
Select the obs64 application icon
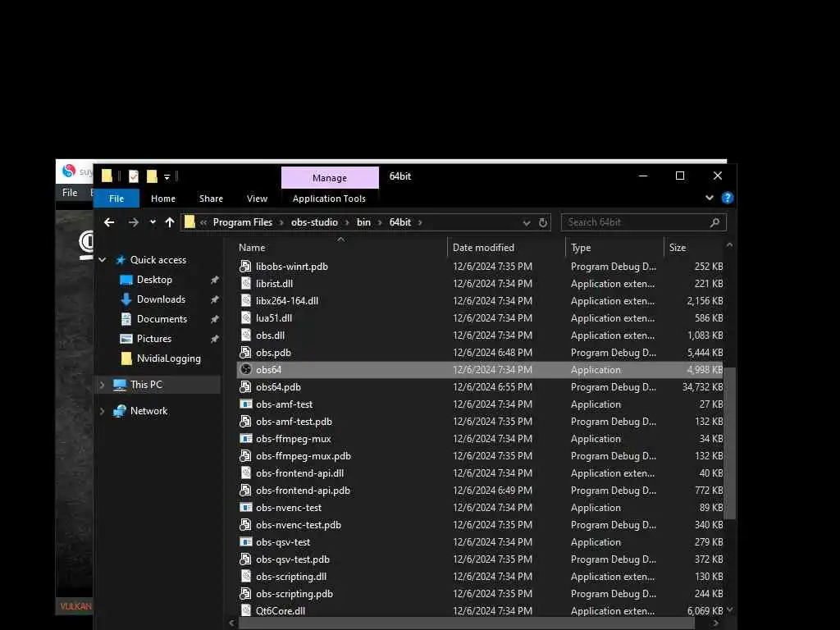click(x=246, y=370)
